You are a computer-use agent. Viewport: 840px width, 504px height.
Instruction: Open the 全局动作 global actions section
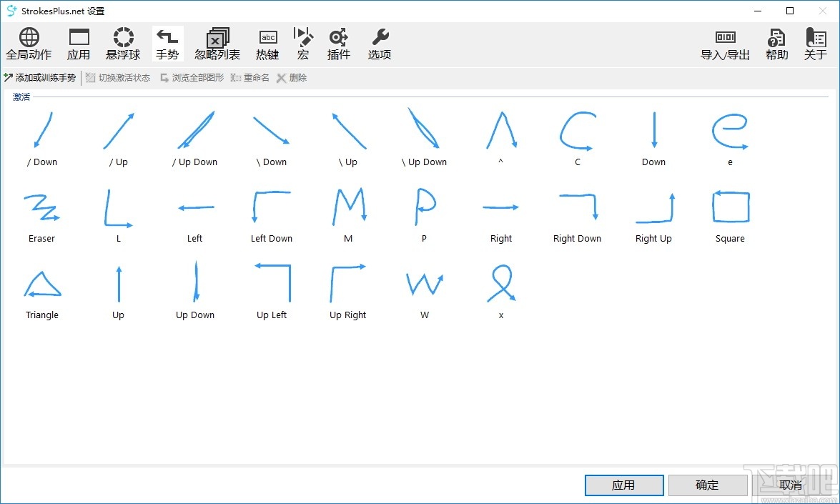[29, 44]
